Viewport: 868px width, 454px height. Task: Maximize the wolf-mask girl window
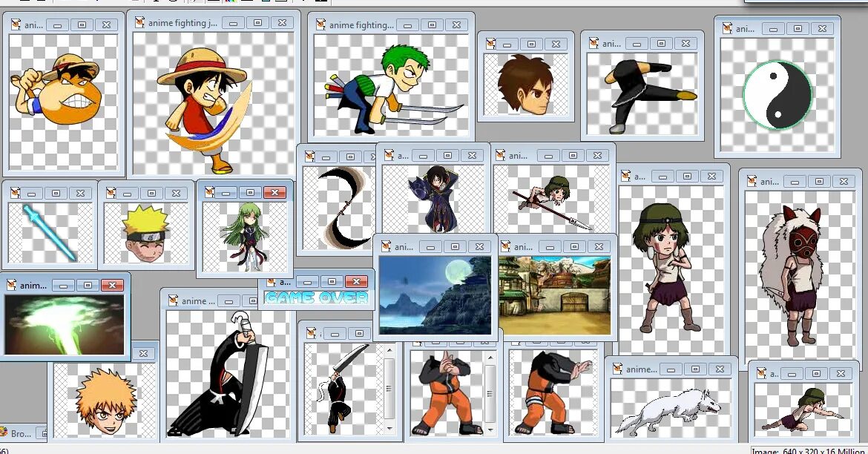819,181
